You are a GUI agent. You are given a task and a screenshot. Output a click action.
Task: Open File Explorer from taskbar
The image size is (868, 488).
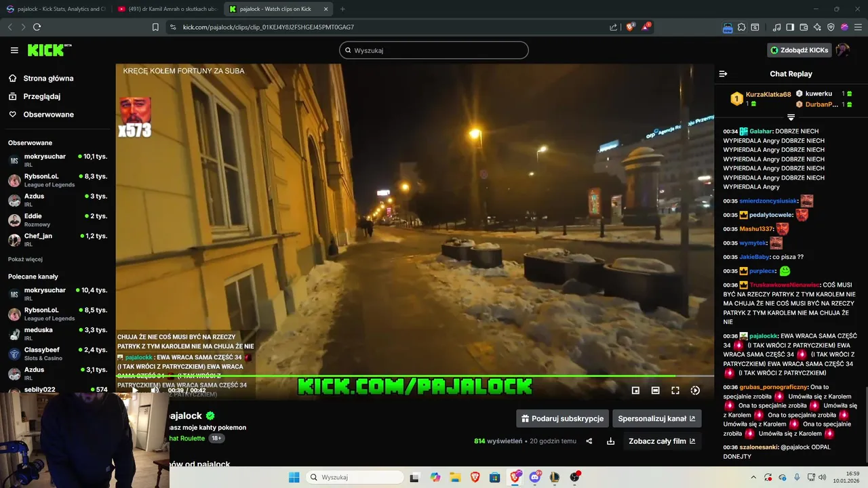(455, 477)
